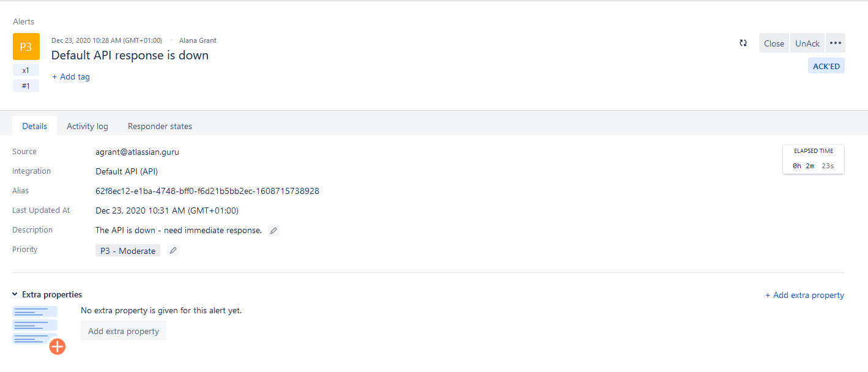Image resolution: width=868 pixels, height=372 pixels.
Task: Click the refresh alert icon
Action: point(743,43)
